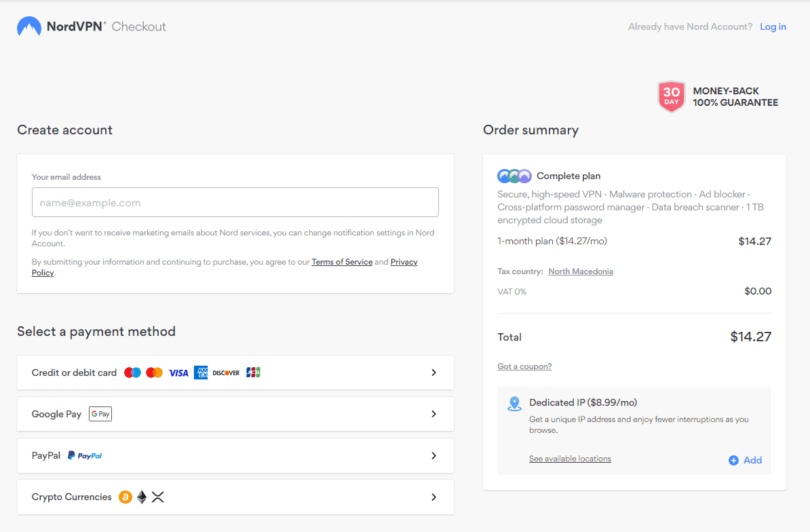Click the 30-day money-back shield badge

[x=671, y=96]
